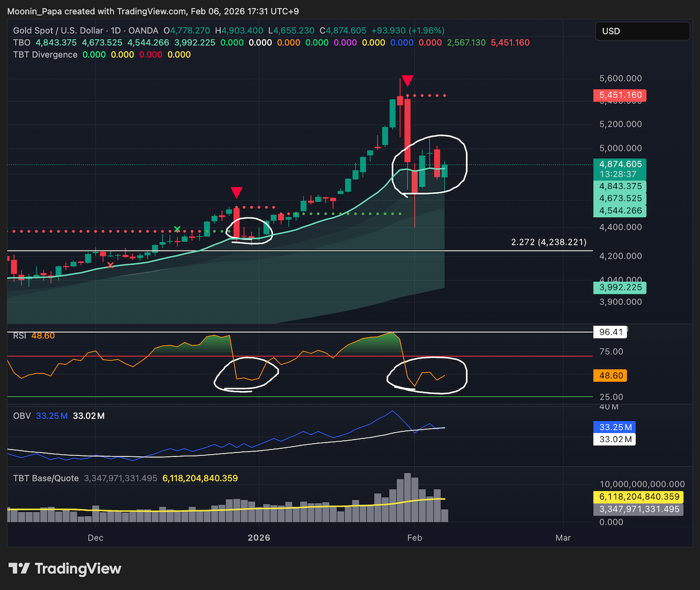This screenshot has width=700, height=590.
Task: Click the 4,544.266 label on the price axis
Action: (x=619, y=210)
